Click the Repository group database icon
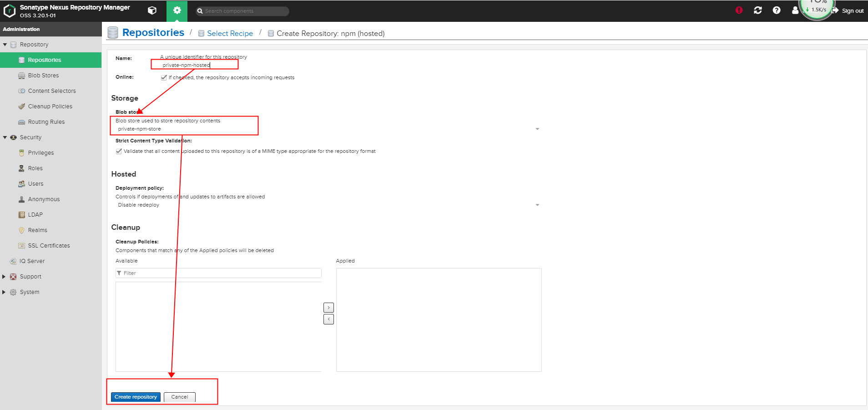Image resolution: width=868 pixels, height=410 pixels. [x=13, y=45]
